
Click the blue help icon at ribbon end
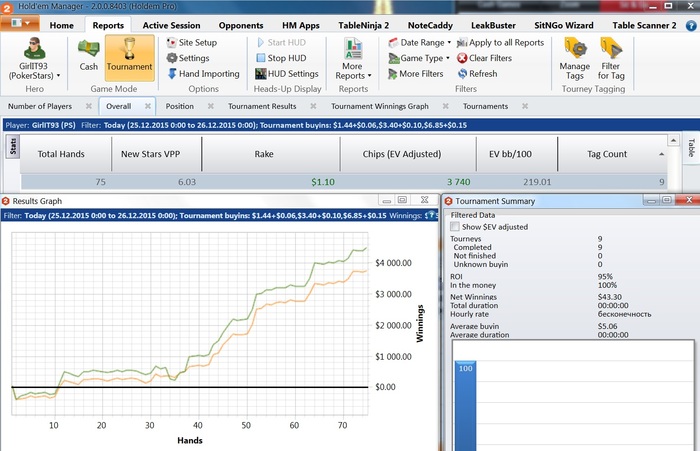click(x=691, y=25)
